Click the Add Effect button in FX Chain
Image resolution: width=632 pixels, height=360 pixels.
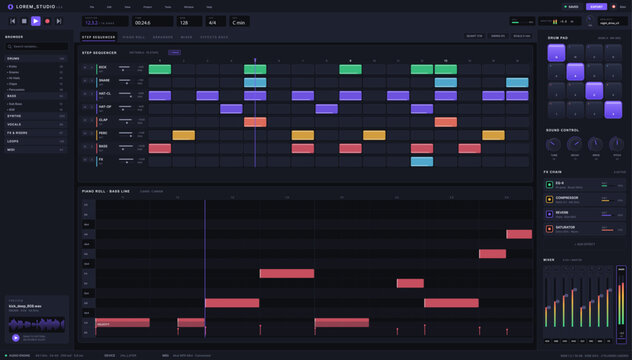coord(584,244)
